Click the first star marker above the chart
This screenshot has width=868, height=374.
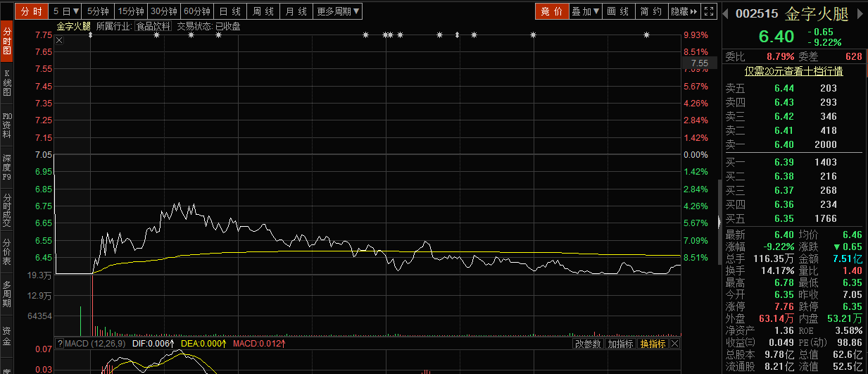pyautogui.click(x=91, y=35)
